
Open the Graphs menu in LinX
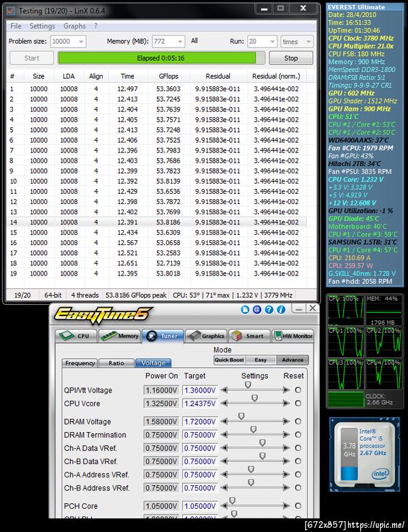(x=74, y=26)
